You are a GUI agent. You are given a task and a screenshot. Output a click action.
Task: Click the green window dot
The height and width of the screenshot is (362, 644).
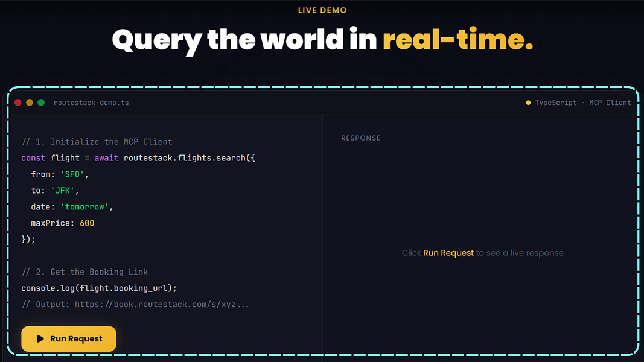(x=41, y=103)
